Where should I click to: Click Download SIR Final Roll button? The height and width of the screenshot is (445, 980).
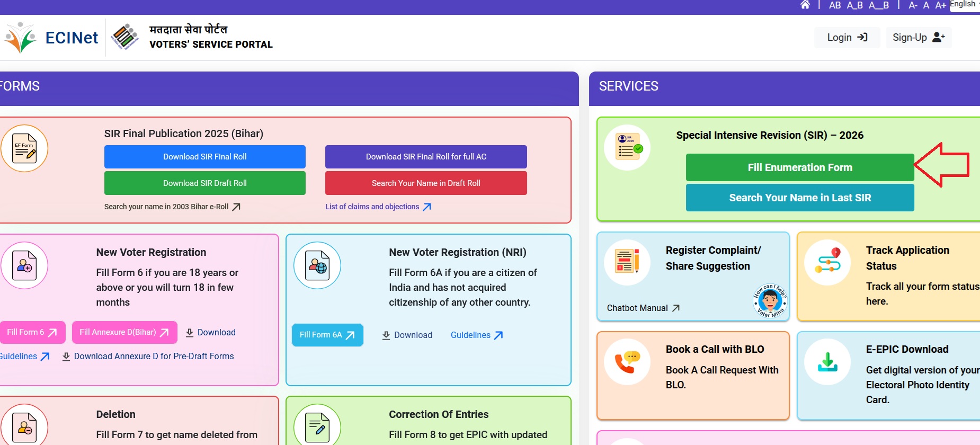(204, 157)
